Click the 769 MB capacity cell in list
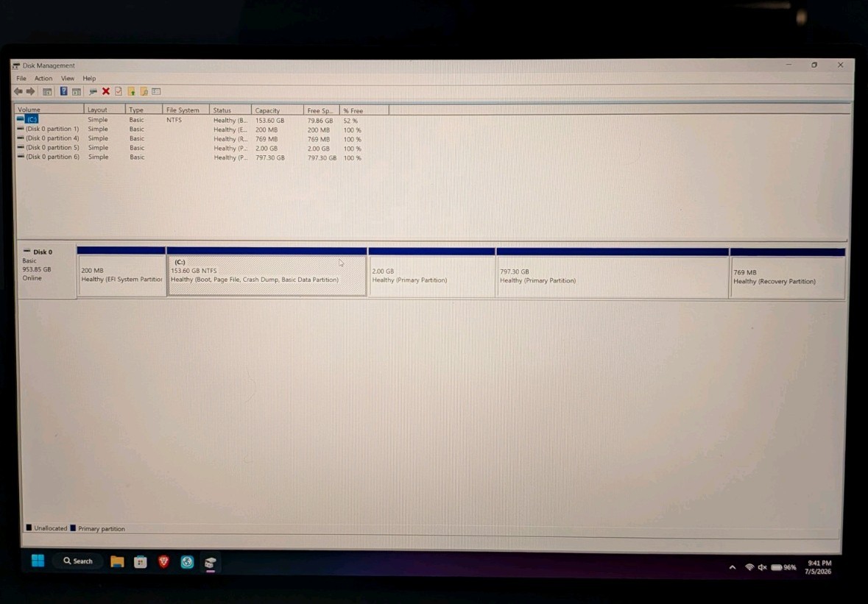This screenshot has height=604, width=868. (x=267, y=139)
